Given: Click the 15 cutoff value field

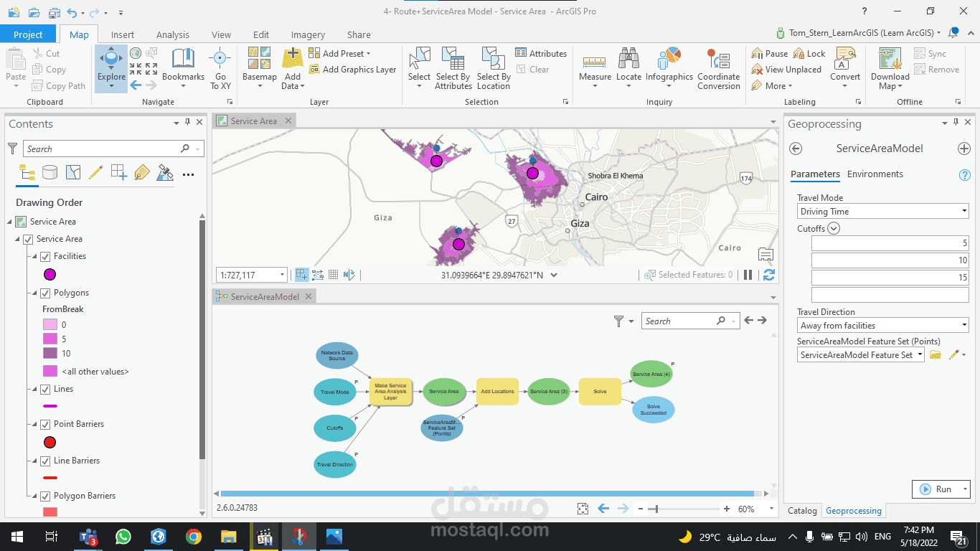Looking at the screenshot, I should point(890,278).
